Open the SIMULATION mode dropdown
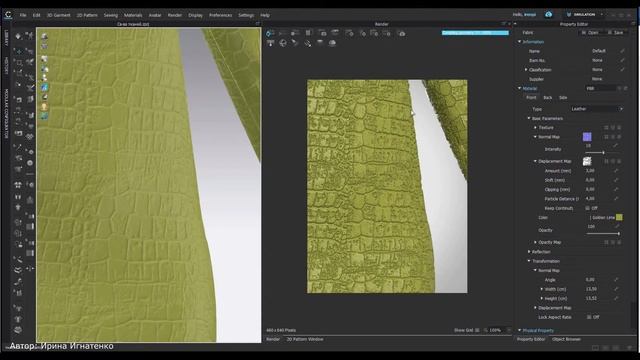The width and height of the screenshot is (640, 360). point(584,15)
